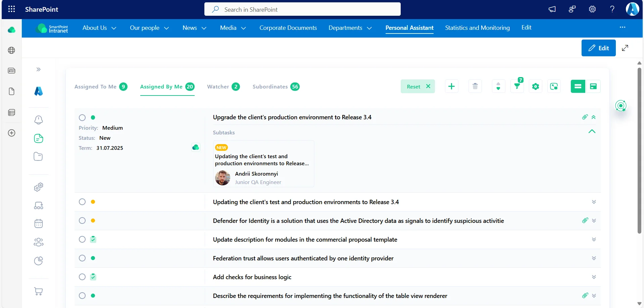Screen dimensions: 644x308
Task: Open the user profile avatar
Action: (632, 9)
